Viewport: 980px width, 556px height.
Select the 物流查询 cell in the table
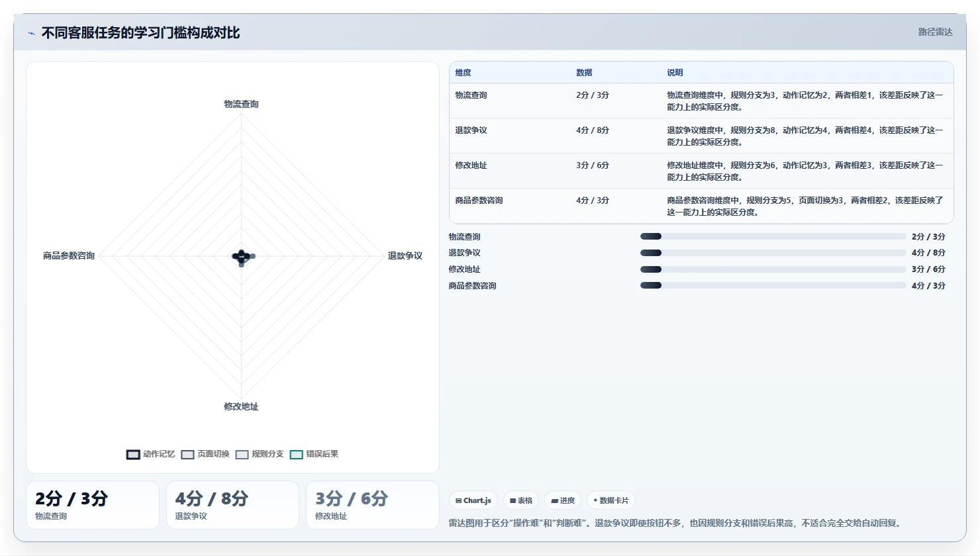pos(471,95)
